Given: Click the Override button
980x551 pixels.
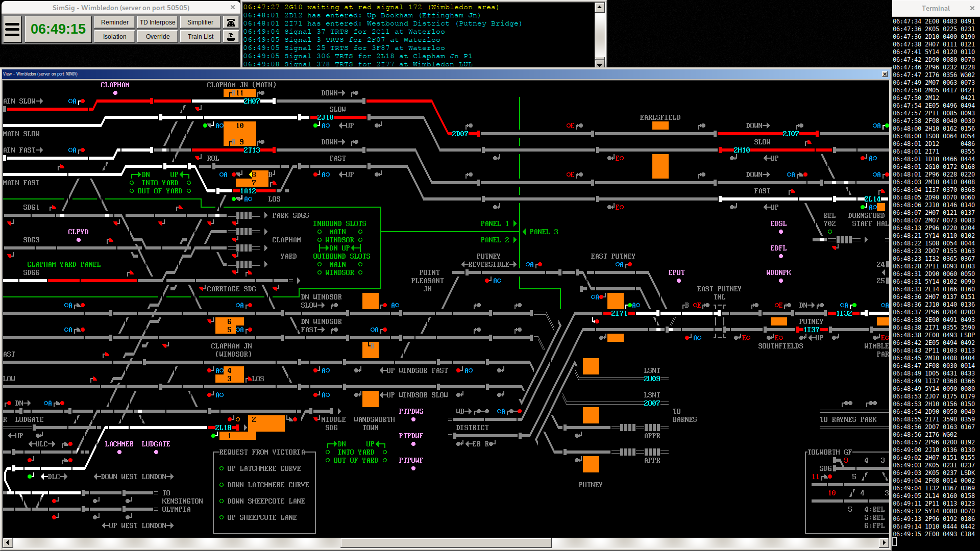Looking at the screenshot, I should pyautogui.click(x=158, y=37).
